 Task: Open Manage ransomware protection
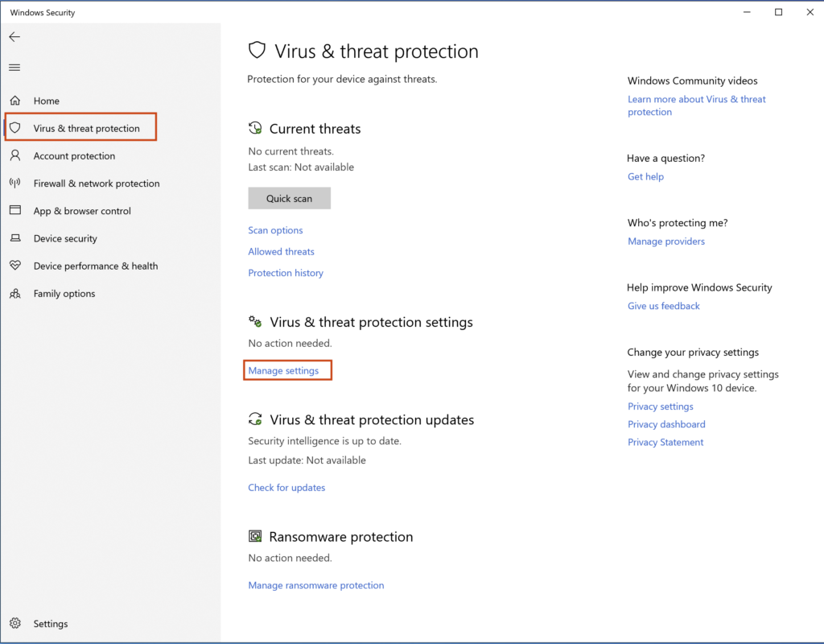point(315,585)
